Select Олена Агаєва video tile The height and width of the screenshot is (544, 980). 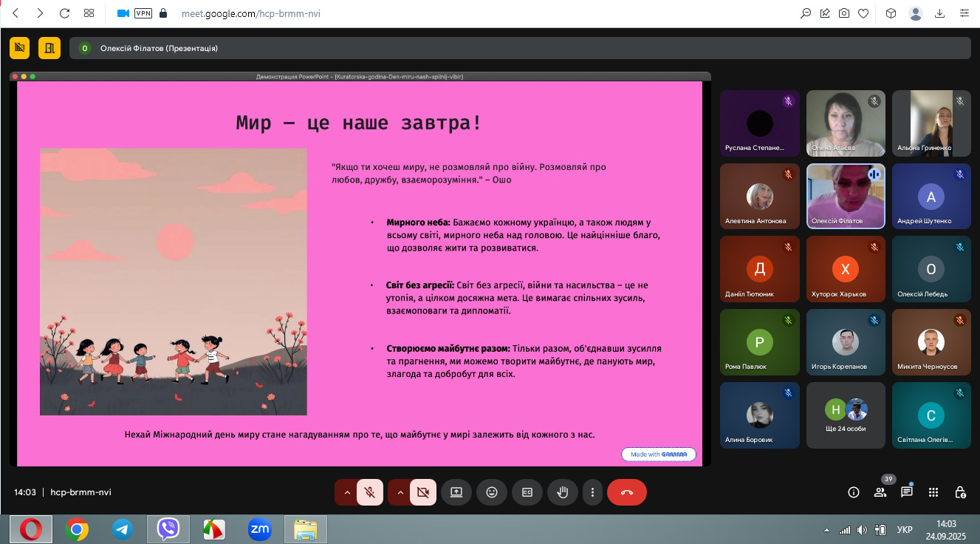point(846,123)
